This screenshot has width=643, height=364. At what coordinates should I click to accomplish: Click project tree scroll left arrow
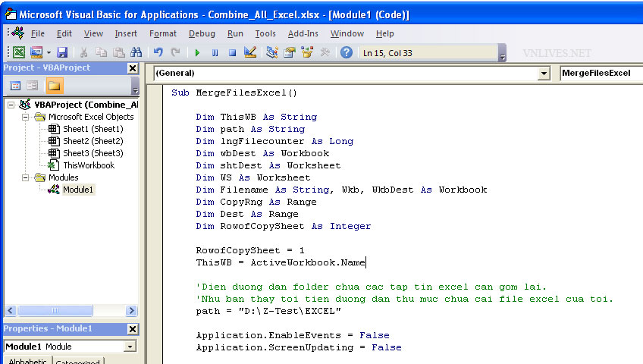[11, 311]
